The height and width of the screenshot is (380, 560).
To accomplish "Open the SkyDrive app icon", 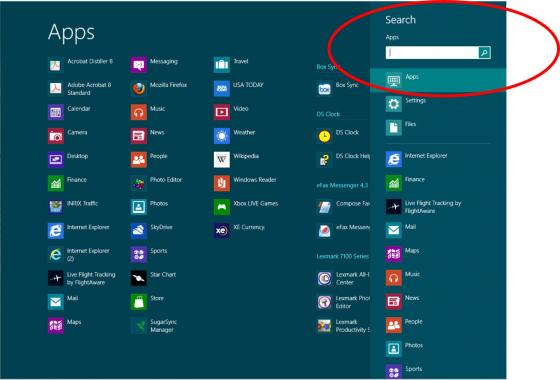I will [139, 231].
